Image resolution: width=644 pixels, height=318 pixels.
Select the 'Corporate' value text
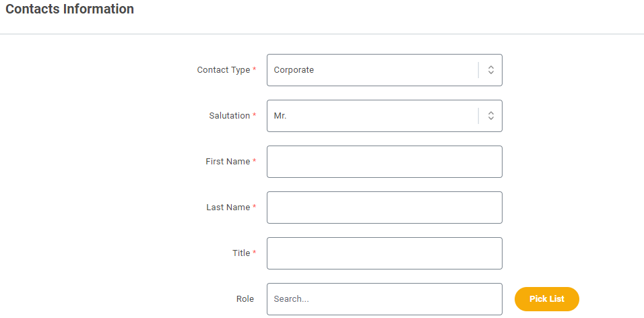point(294,70)
